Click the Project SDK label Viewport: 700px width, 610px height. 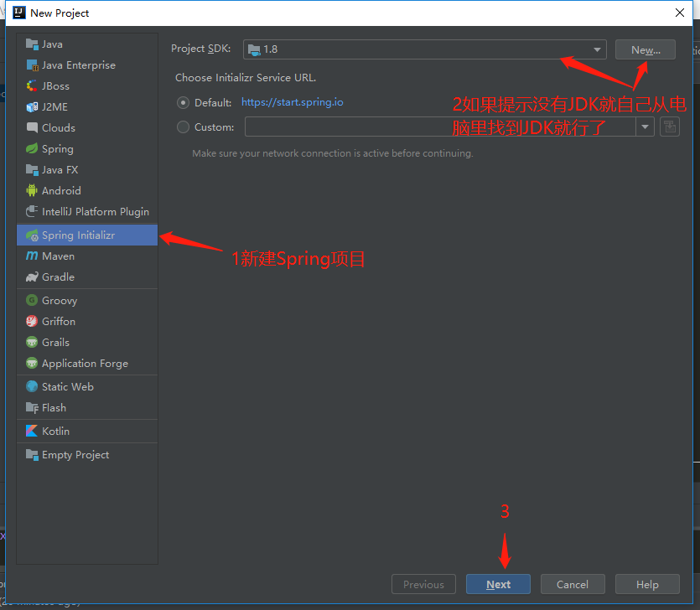(201, 49)
